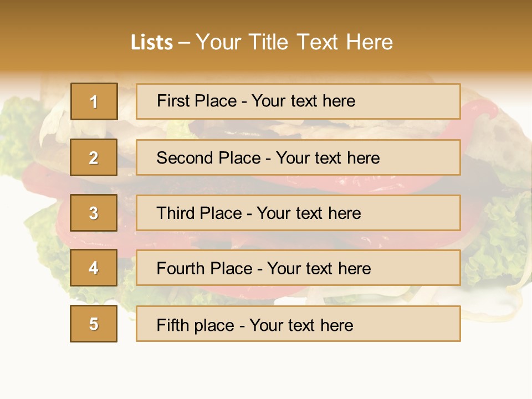The image size is (532, 399).
Task: Click the empty white area below list
Action: pos(266,371)
